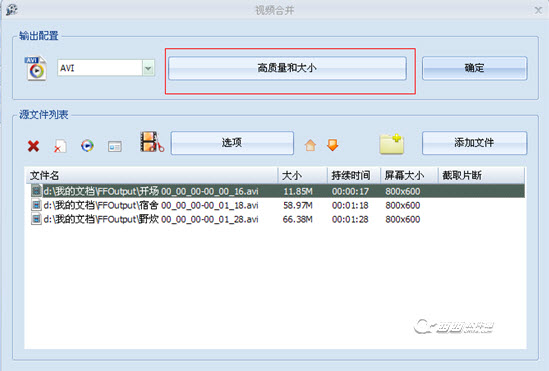Close the 视频合并 dialog window

(538, 10)
